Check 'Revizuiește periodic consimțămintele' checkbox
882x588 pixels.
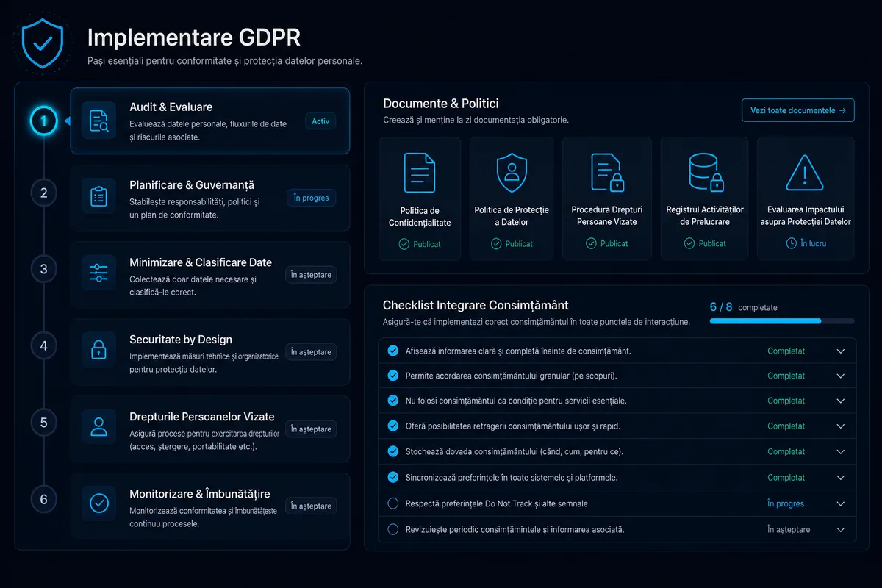392,529
